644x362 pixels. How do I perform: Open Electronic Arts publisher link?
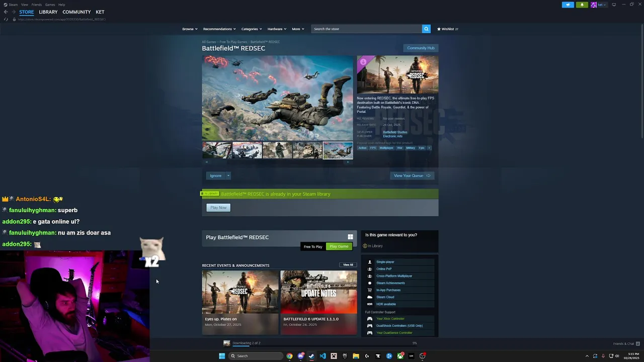(x=392, y=136)
